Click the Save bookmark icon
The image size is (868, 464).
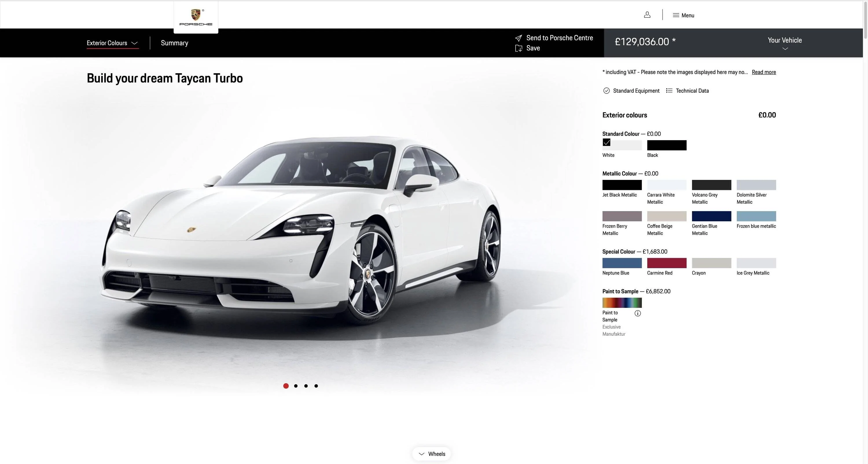(x=518, y=48)
